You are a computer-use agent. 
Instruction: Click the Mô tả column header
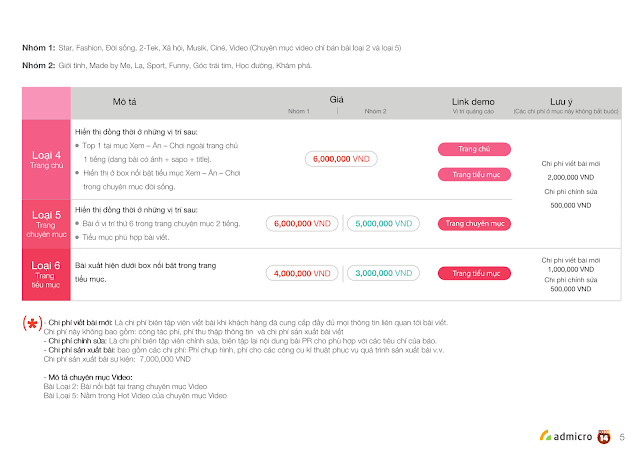pos(124,102)
